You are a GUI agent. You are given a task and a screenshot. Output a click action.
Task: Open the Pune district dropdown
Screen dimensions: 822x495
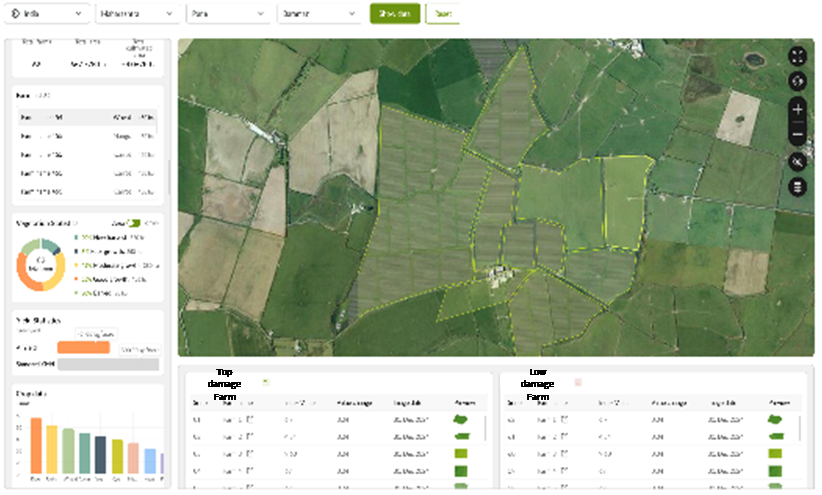click(228, 14)
